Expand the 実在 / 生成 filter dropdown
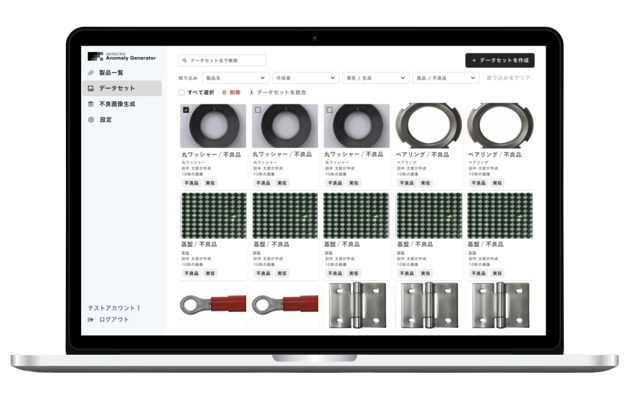 (x=376, y=78)
